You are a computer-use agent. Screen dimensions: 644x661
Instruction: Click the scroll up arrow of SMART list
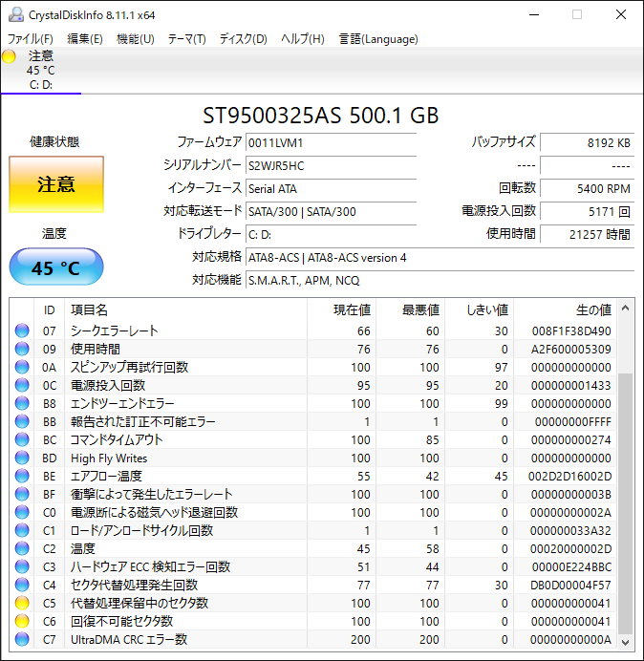(x=626, y=309)
